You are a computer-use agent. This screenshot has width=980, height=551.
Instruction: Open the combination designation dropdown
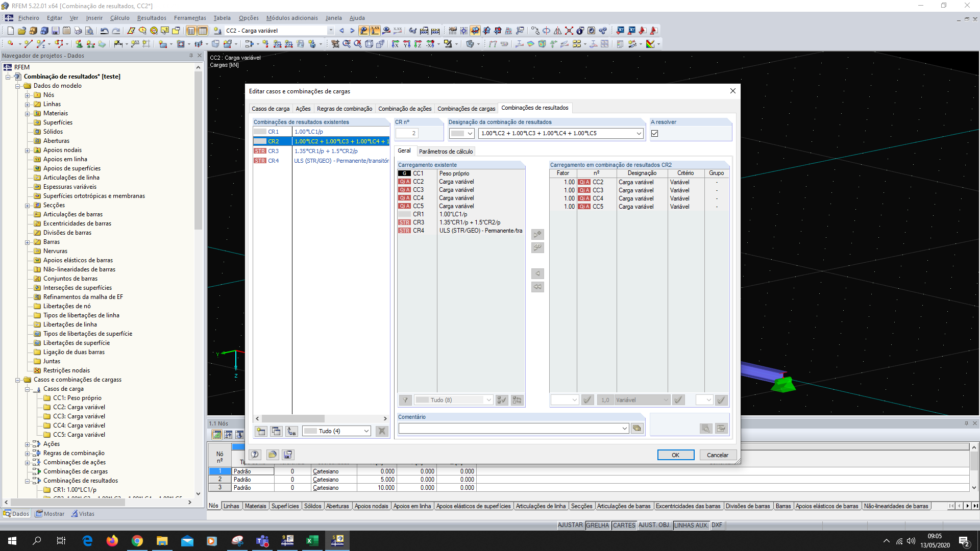click(639, 134)
